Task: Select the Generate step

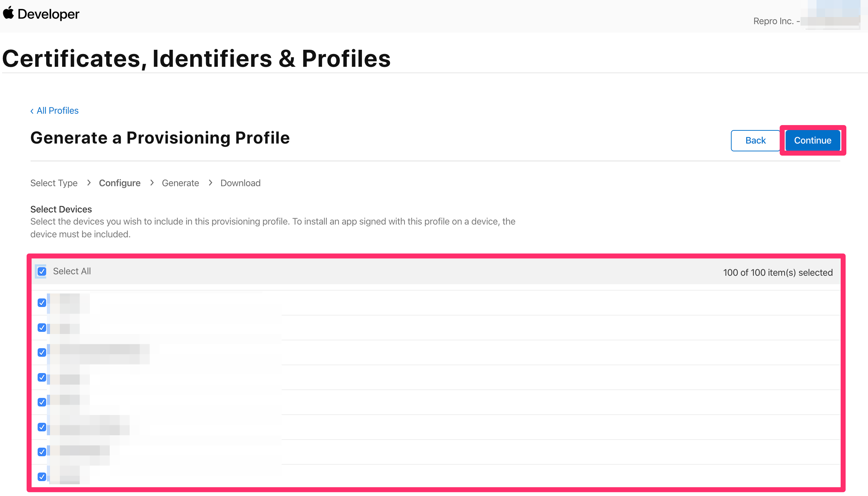Action: pyautogui.click(x=180, y=183)
